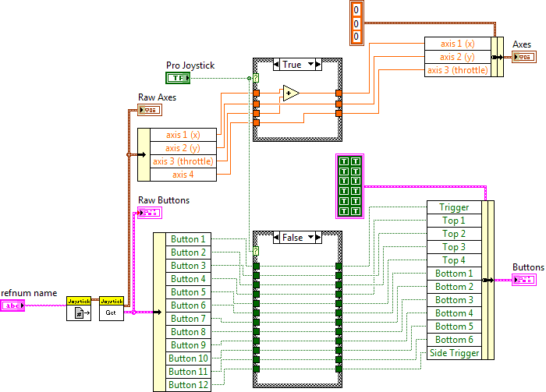Select the Button 7 unbundle element
The width and height of the screenshot is (546, 392).
(188, 319)
